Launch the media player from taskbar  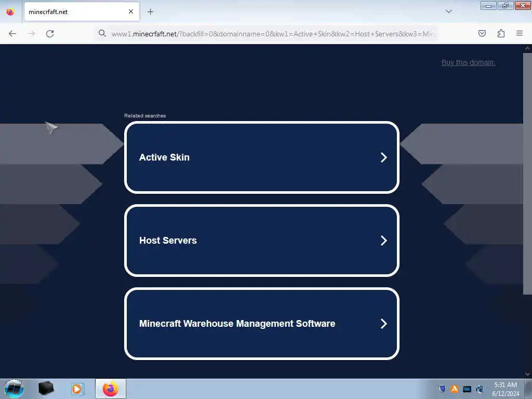tap(77, 389)
